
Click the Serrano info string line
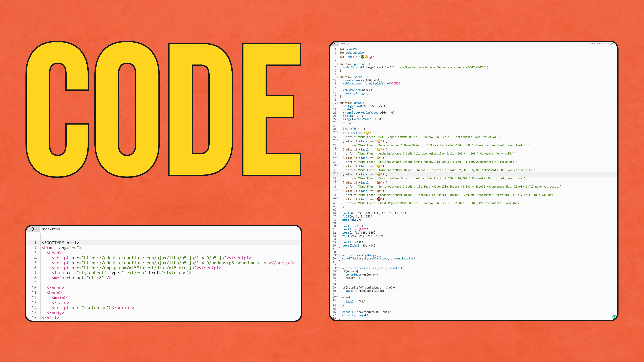pyautogui.click(x=454, y=187)
